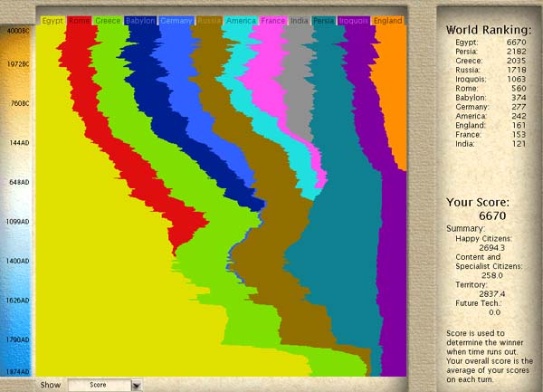Select the Egypt civilization label
Image resolution: width=543 pixels, height=392 pixels.
click(52, 20)
